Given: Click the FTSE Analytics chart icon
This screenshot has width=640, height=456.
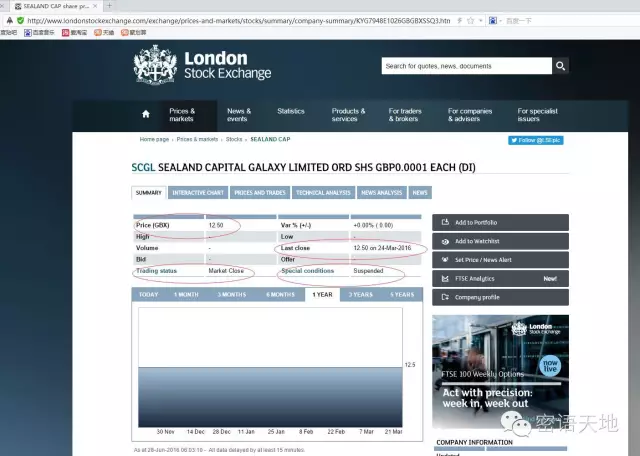Looking at the screenshot, I should pos(445,278).
